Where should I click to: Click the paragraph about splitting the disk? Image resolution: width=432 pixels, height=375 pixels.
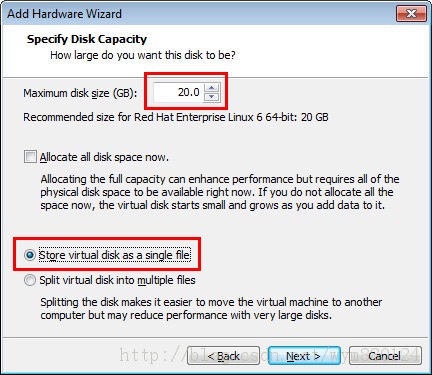click(x=211, y=308)
